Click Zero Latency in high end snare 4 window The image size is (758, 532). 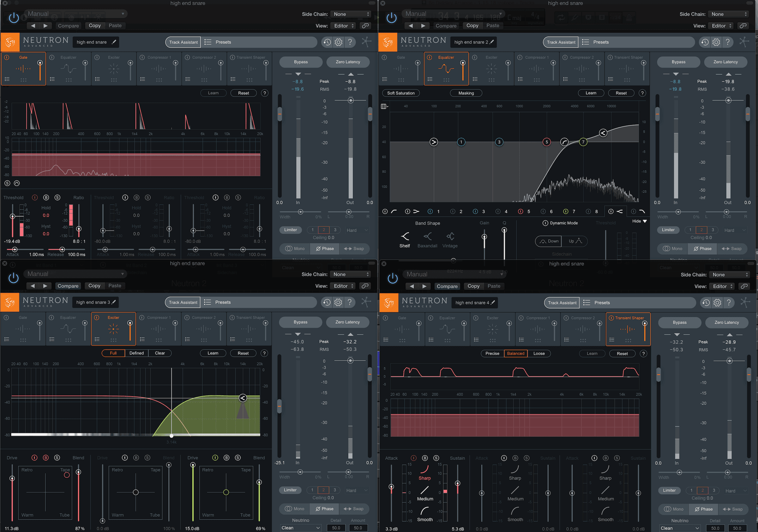(727, 322)
